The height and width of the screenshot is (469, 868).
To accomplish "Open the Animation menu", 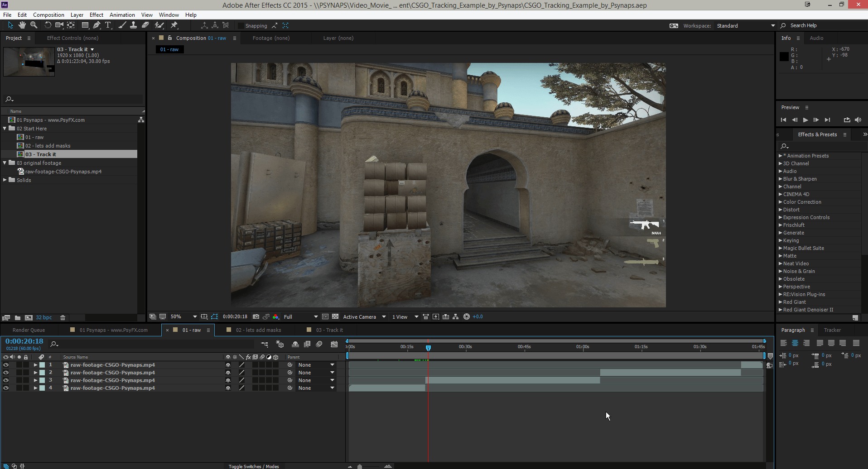I will click(122, 15).
